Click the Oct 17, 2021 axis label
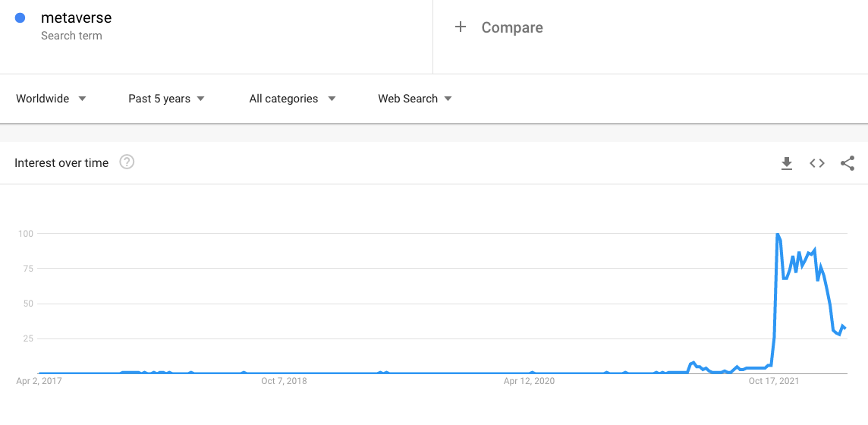Viewport: 868px width, 425px height. tap(774, 381)
